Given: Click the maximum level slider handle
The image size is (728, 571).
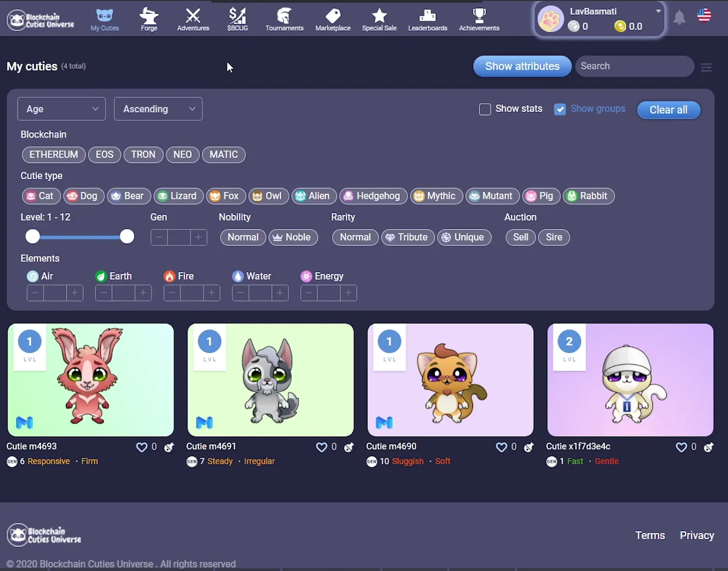Looking at the screenshot, I should (x=127, y=237).
